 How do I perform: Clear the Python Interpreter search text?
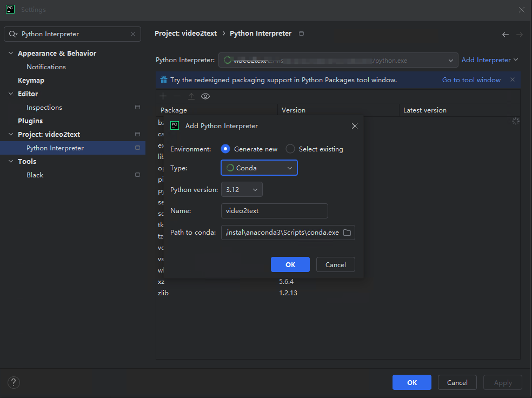133,34
